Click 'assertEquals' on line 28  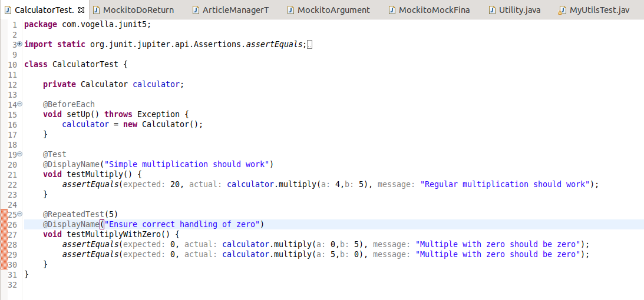click(90, 244)
